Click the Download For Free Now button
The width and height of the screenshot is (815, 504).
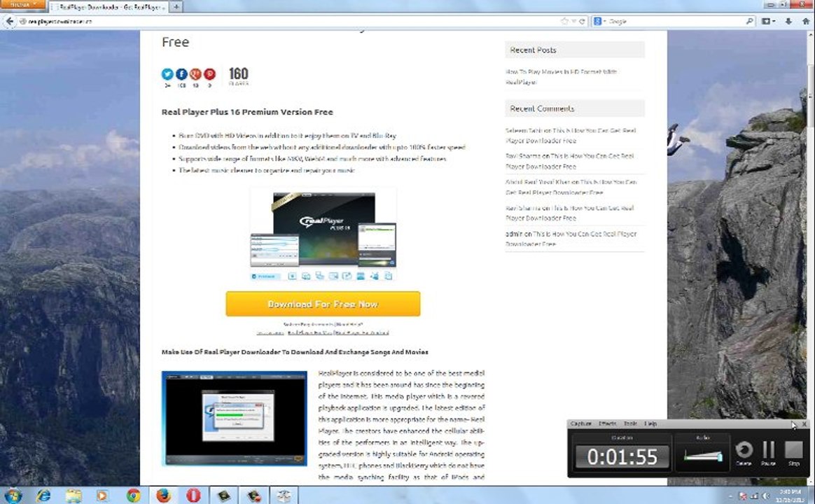pos(323,304)
